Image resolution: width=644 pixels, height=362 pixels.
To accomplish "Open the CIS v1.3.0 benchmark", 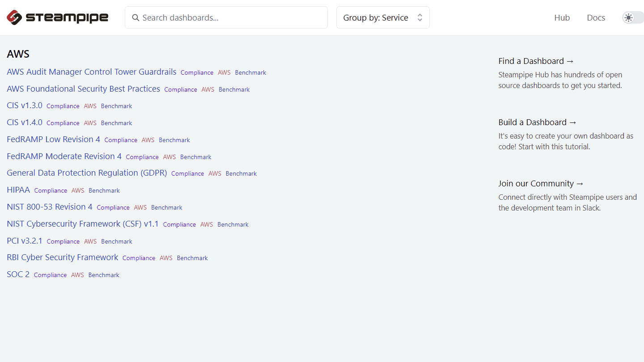I will [25, 105].
